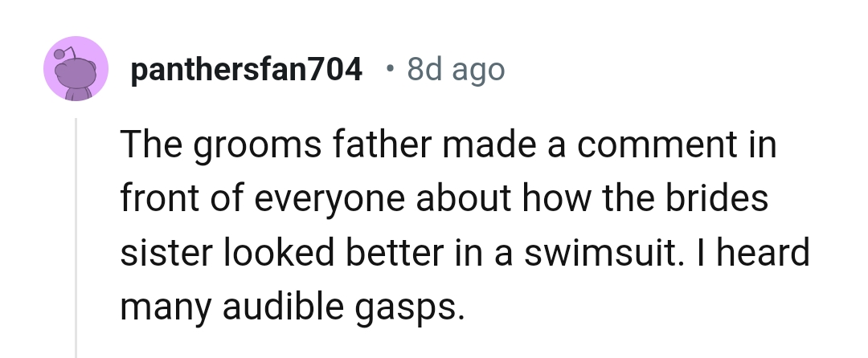Click the 8d ago timestamp
Viewport: 868px width, 358px height.
(456, 71)
